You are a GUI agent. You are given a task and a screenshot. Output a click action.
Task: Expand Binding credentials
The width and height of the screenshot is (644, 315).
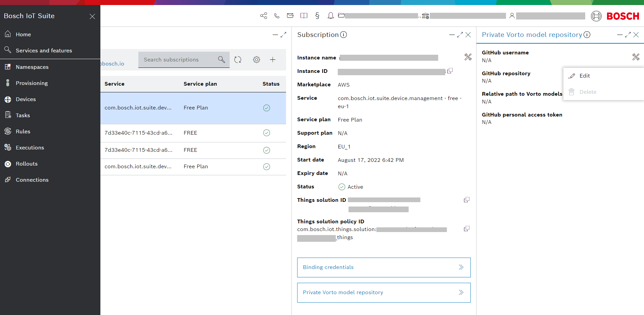(384, 267)
